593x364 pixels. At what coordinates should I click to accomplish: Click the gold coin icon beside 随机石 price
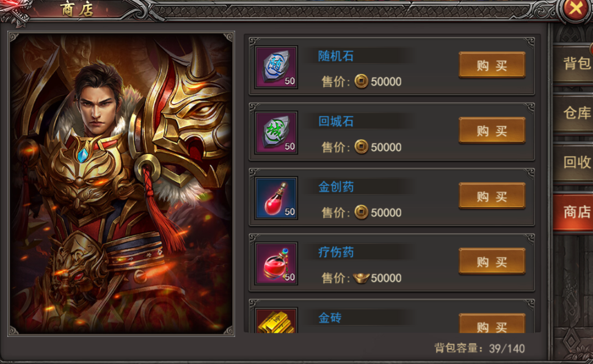click(361, 81)
